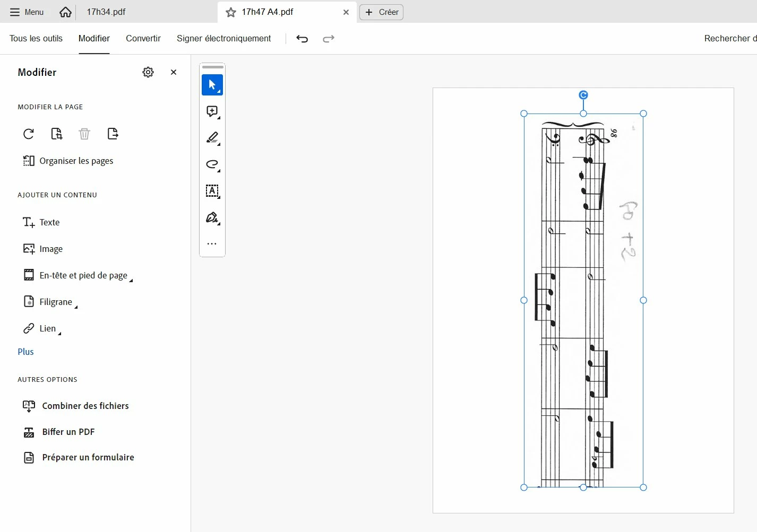This screenshot has width=757, height=532.
Task: Expand the Lien options
Action: click(42, 328)
